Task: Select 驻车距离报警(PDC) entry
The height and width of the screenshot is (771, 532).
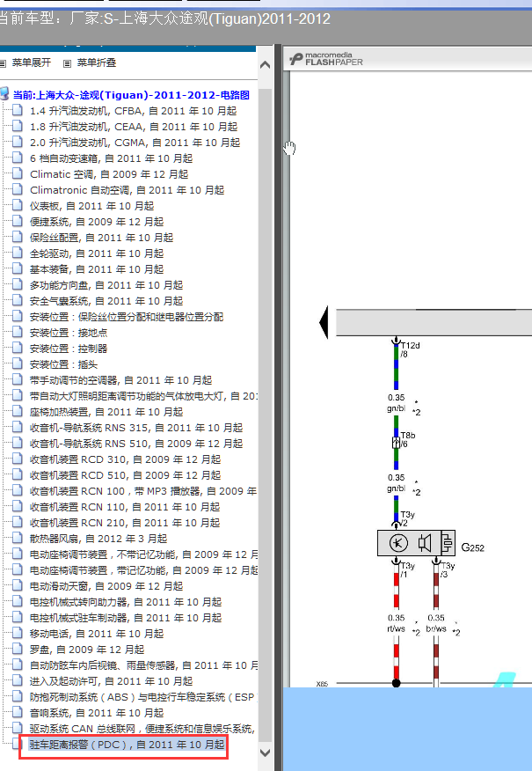Action: 127,745
